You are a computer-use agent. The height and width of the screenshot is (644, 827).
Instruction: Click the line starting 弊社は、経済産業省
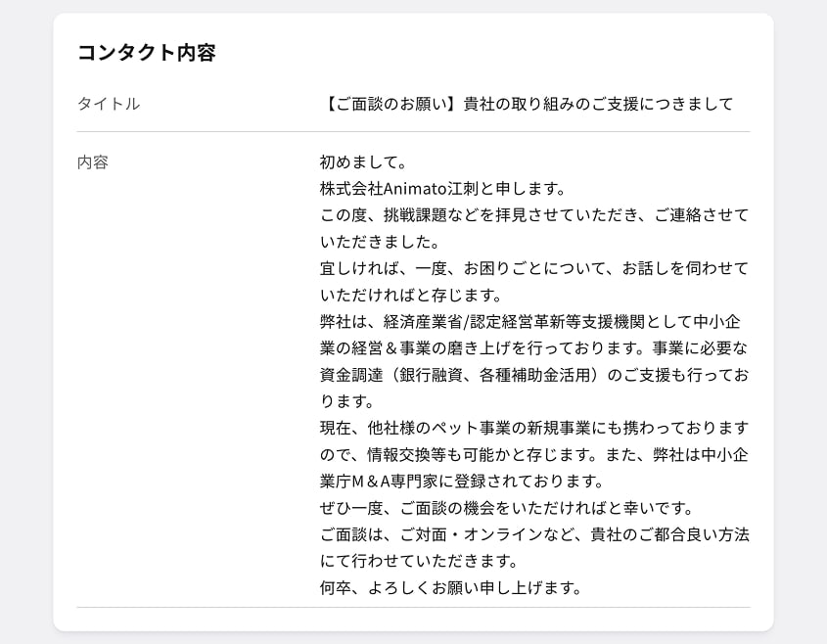point(533,321)
